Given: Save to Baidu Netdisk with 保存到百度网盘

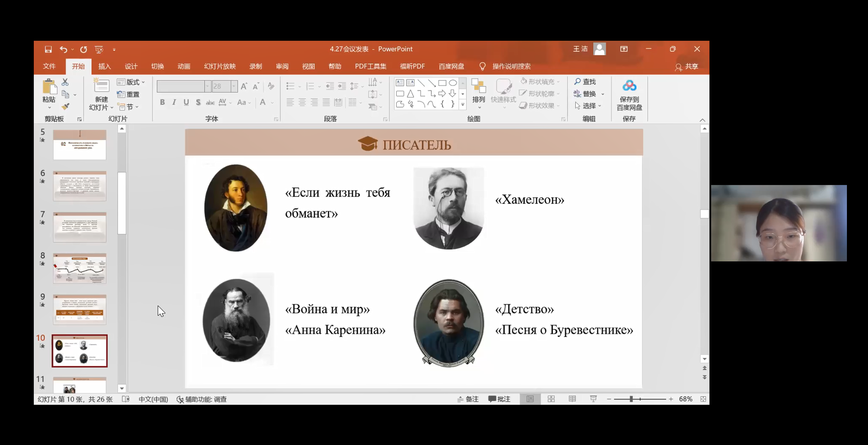Looking at the screenshot, I should [629, 95].
